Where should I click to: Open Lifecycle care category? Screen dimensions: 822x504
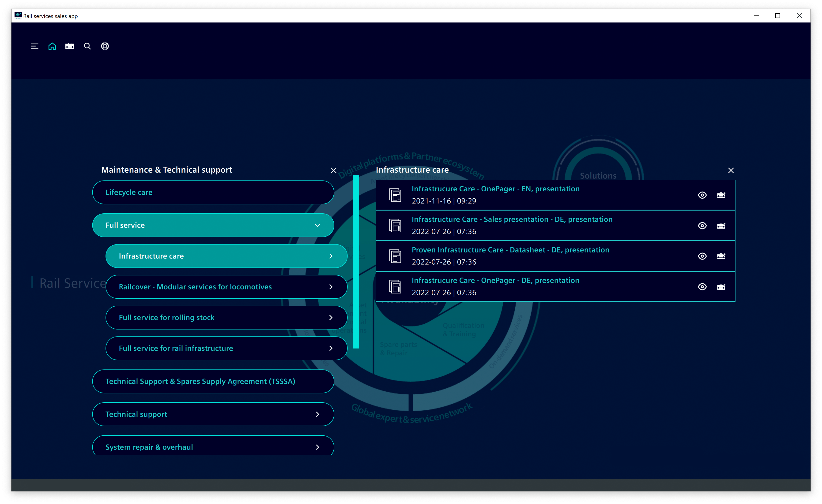point(213,192)
